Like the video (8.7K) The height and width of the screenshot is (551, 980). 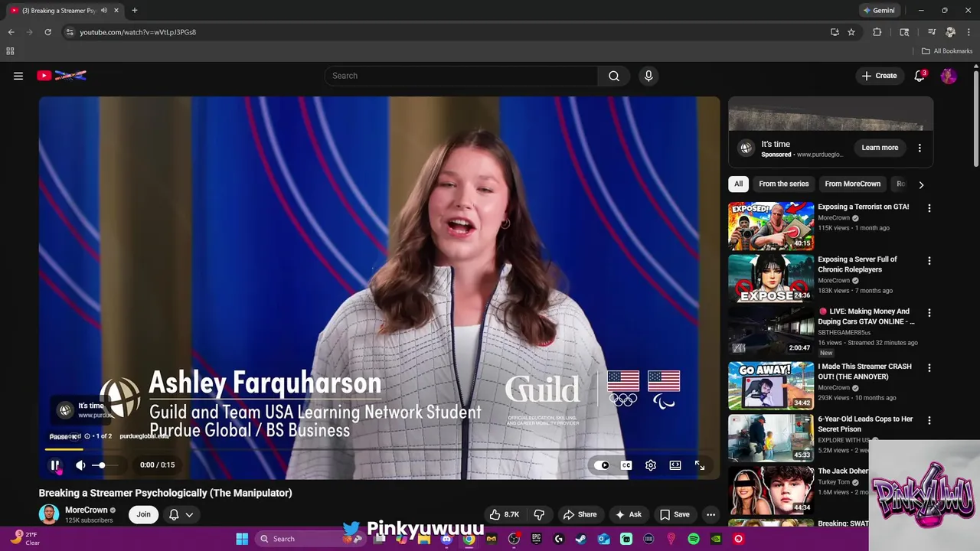[x=504, y=514]
